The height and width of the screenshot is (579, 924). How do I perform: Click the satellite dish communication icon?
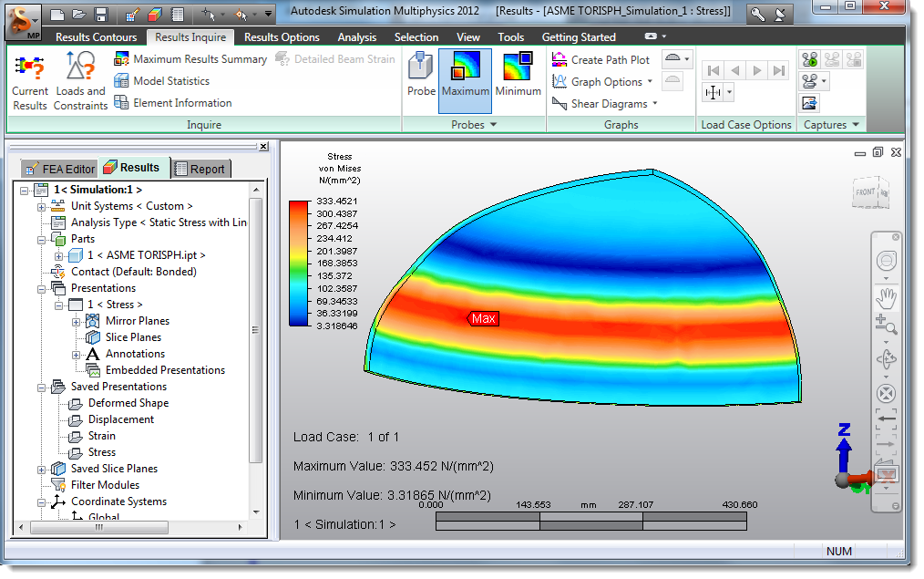(x=780, y=15)
